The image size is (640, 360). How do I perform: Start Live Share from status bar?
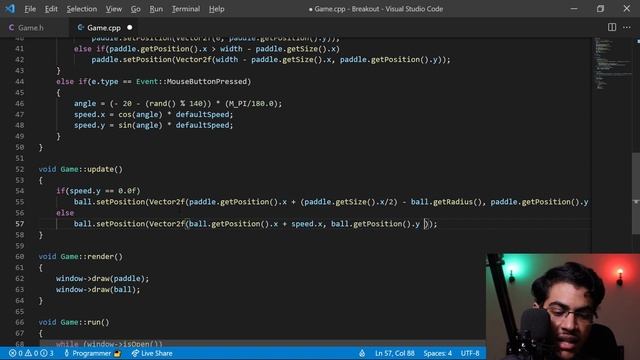[152, 353]
